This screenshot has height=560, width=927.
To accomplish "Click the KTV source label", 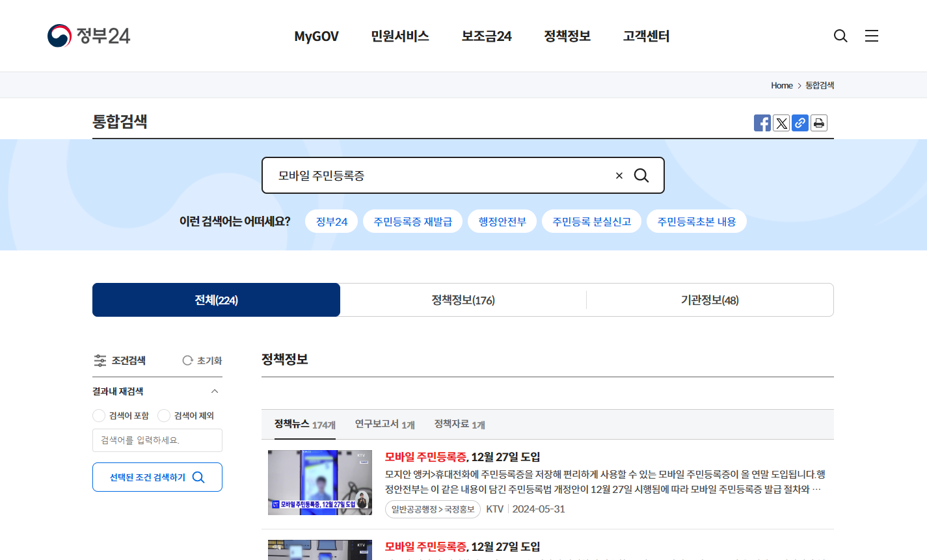I will pos(495,509).
